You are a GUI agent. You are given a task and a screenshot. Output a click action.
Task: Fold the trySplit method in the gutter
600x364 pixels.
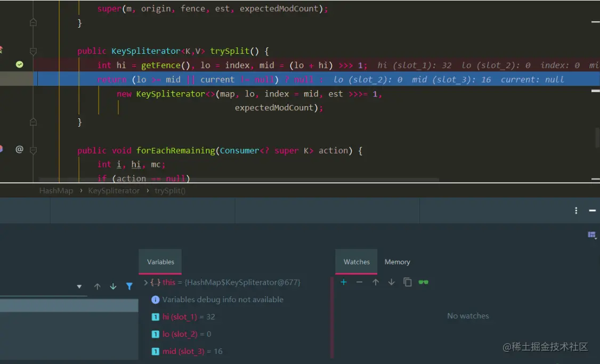33,51
